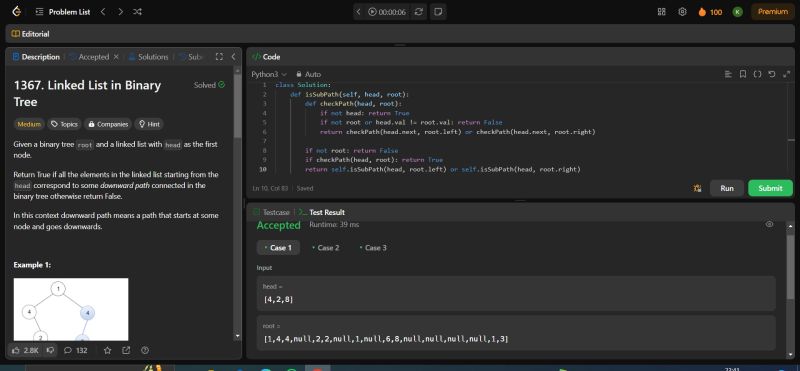Click the Premium button
The width and height of the screenshot is (800, 371).
[772, 12]
